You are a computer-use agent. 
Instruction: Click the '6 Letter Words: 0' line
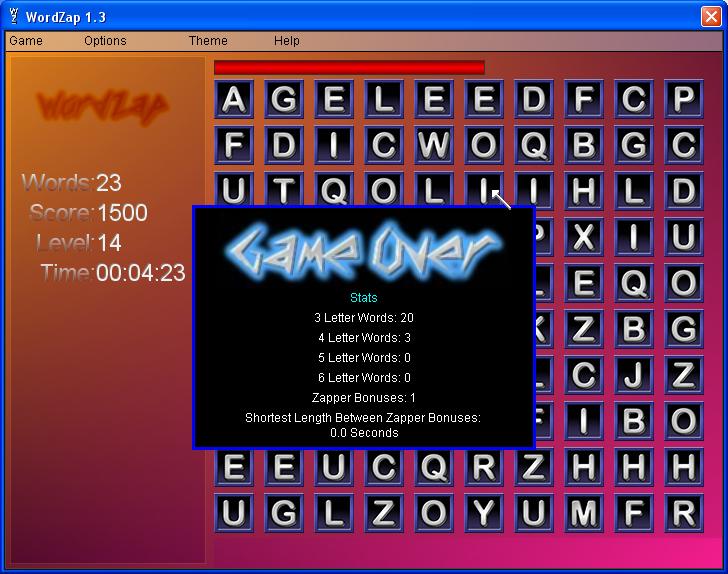coord(364,378)
